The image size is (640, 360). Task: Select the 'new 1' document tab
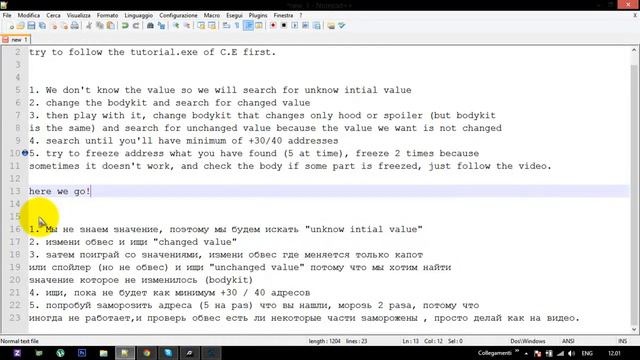point(16,40)
